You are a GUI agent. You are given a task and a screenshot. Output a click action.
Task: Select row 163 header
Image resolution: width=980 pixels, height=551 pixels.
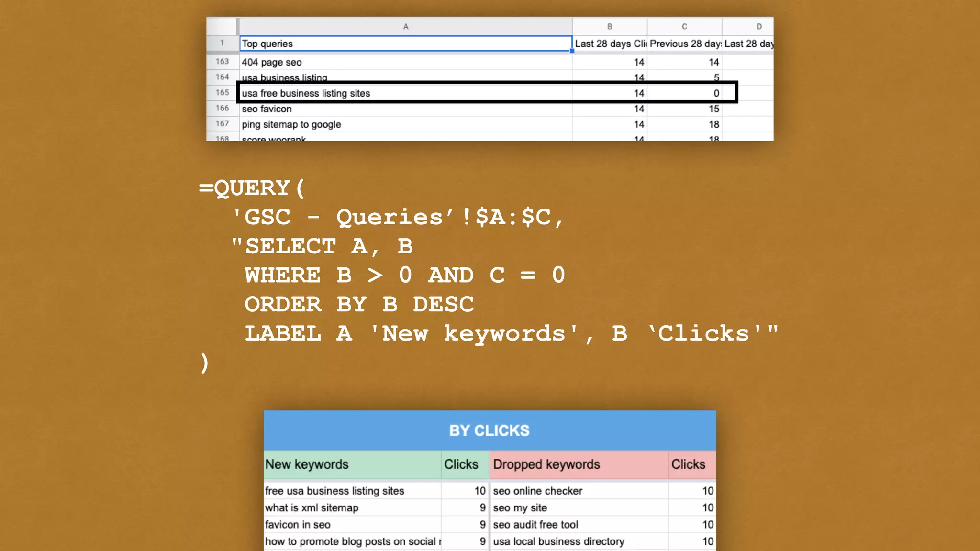click(x=222, y=61)
